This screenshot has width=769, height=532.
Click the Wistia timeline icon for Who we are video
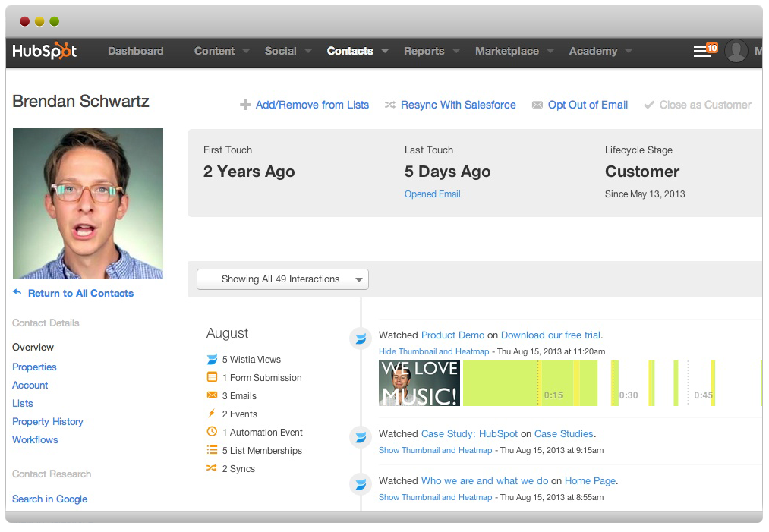(361, 484)
